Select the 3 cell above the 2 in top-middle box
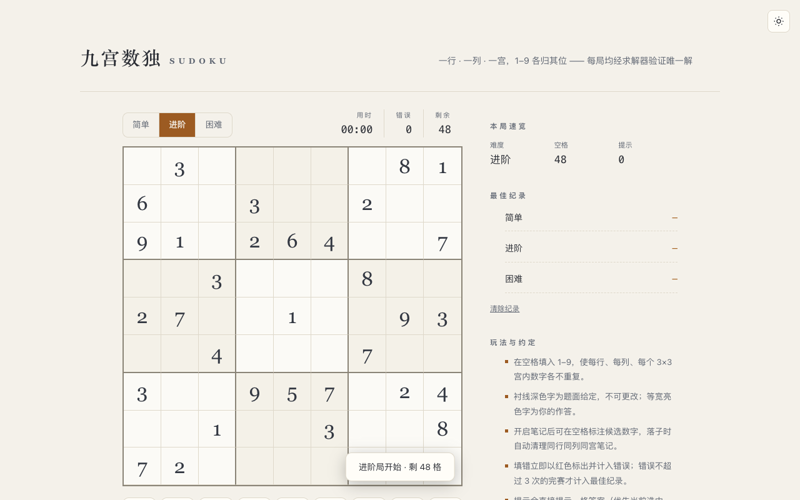This screenshot has height=500, width=800. point(255,204)
